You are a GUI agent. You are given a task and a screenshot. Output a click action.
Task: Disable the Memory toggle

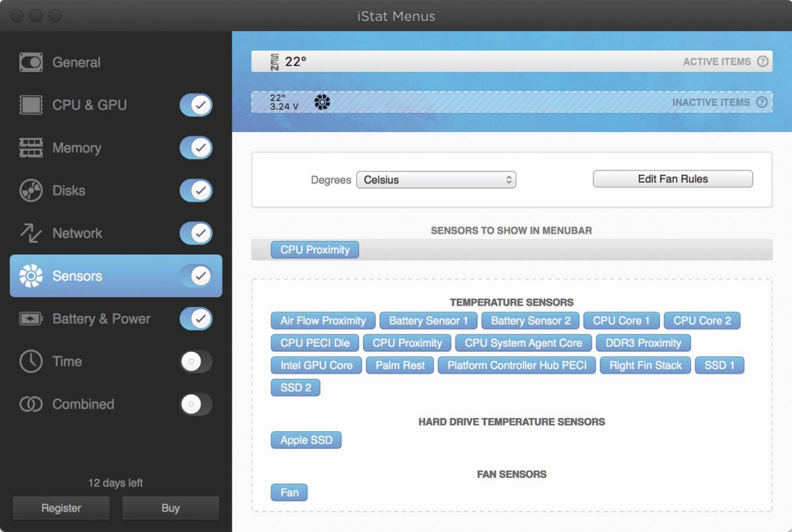coord(196,148)
